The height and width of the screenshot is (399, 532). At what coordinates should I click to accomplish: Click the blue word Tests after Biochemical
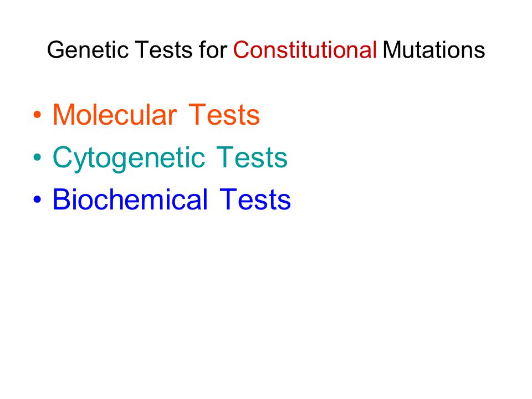[255, 199]
